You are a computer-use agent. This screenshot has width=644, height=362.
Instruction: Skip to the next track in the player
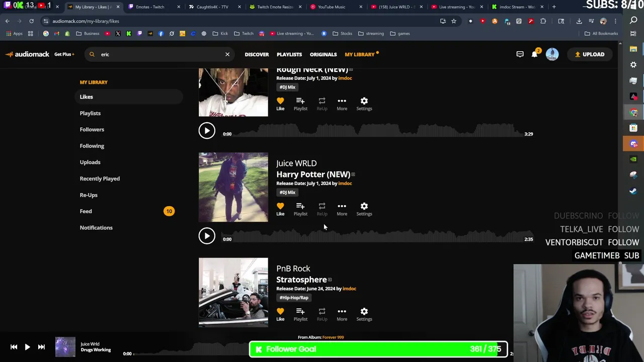tap(41, 347)
